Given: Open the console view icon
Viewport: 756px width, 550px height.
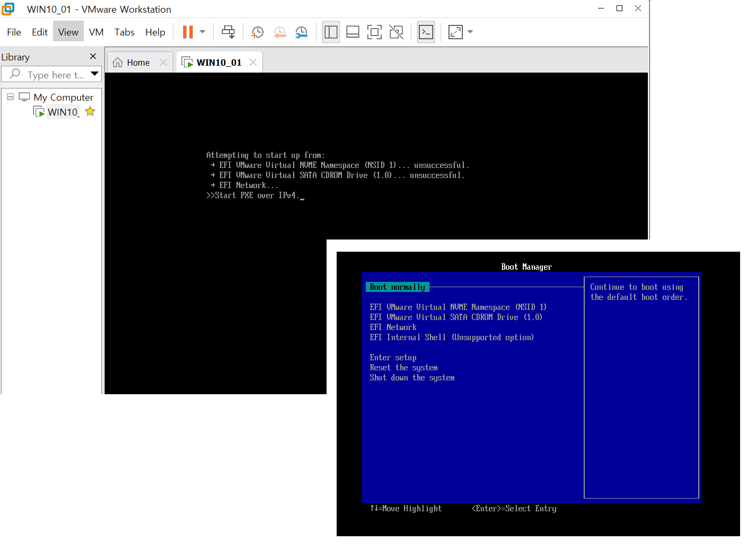Looking at the screenshot, I should 426,32.
